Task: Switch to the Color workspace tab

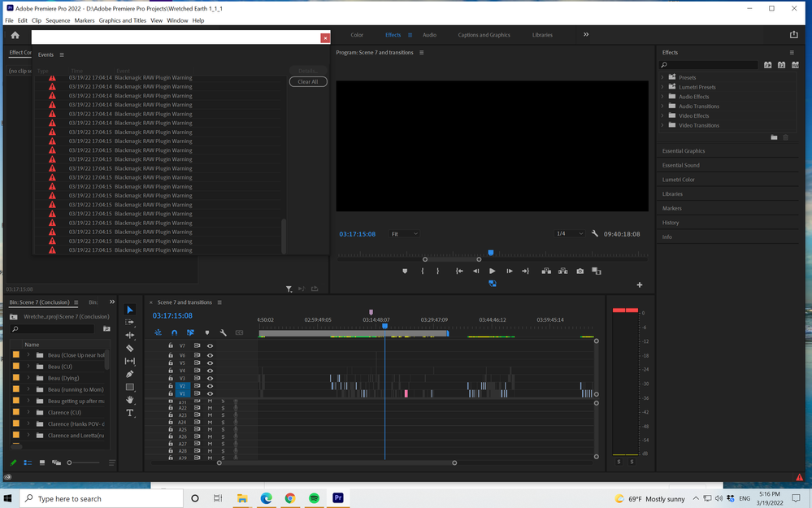Action: pyautogui.click(x=357, y=35)
